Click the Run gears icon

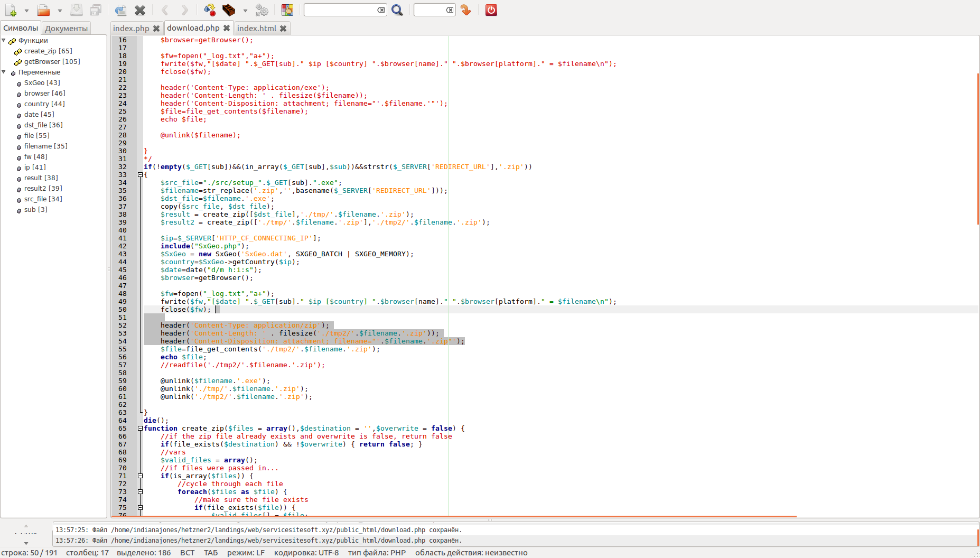[262, 10]
